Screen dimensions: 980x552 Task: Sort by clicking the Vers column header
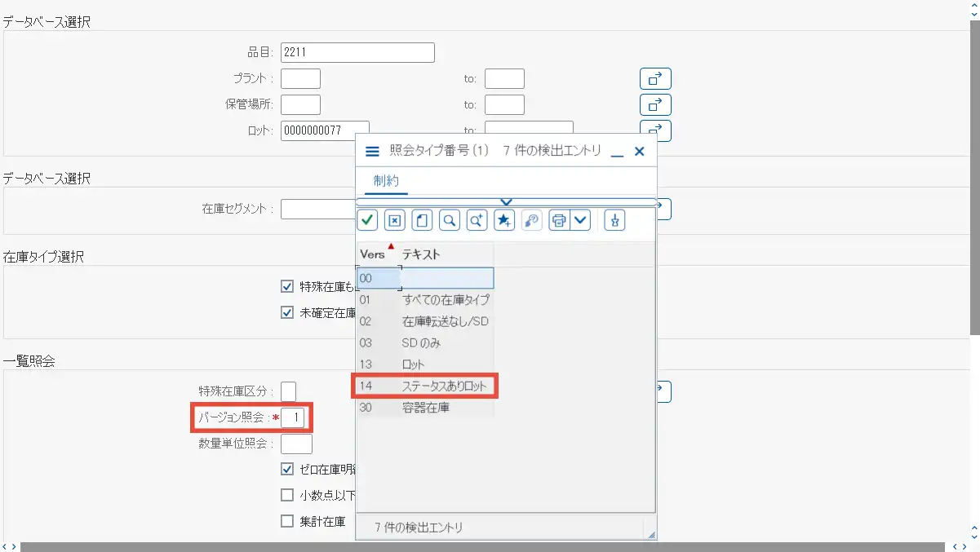click(x=371, y=253)
